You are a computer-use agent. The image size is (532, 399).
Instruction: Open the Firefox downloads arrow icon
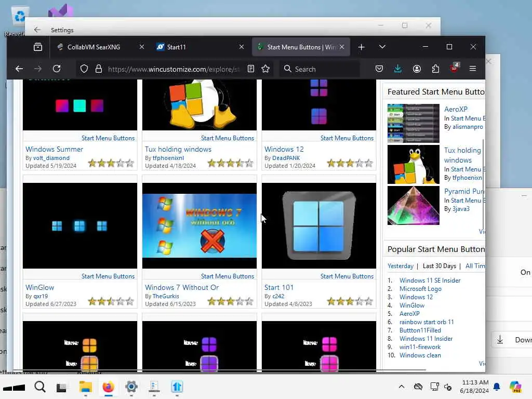pos(398,69)
